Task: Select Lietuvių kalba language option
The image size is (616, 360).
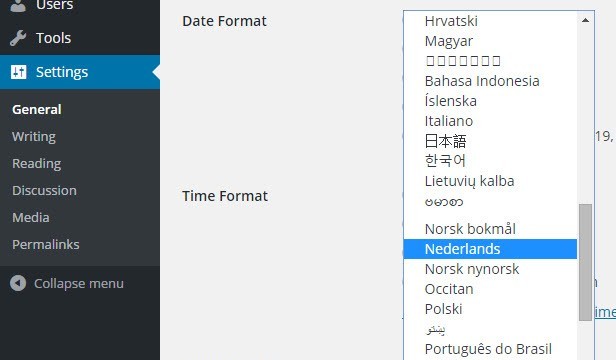Action: pyautogui.click(x=490, y=181)
